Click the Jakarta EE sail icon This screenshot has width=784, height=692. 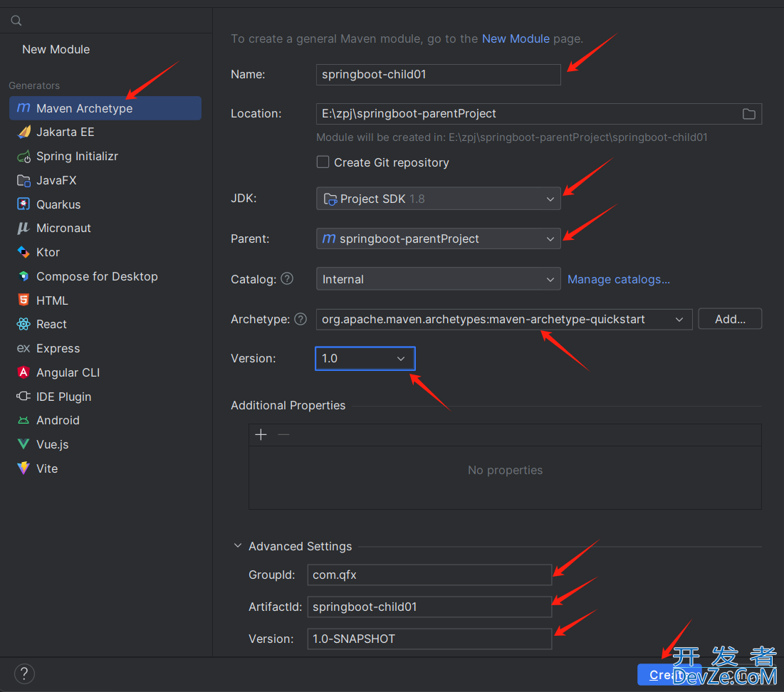(23, 132)
